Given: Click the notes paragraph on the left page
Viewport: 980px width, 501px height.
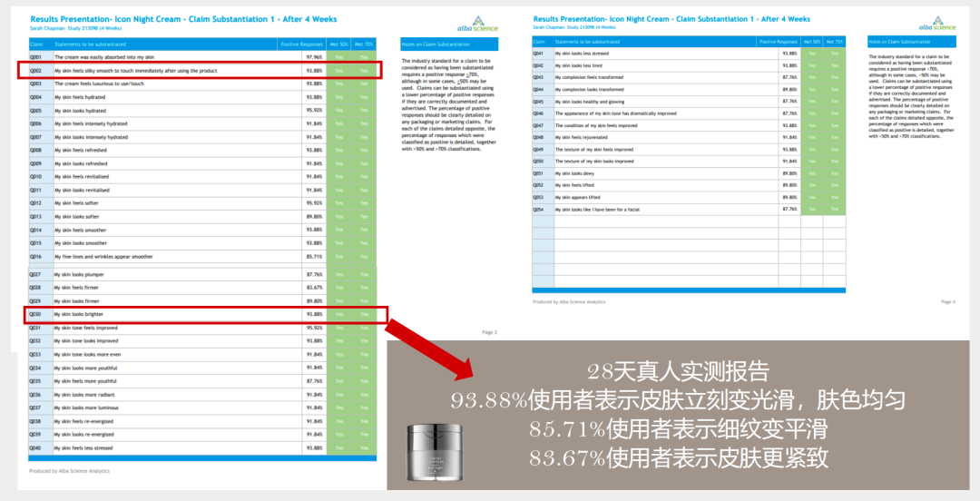Looking at the screenshot, I should pos(449,105).
